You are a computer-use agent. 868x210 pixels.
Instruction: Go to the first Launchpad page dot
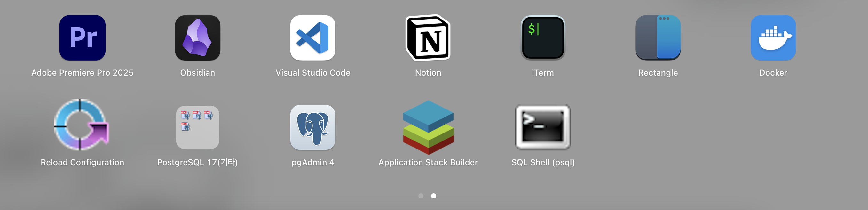(421, 196)
